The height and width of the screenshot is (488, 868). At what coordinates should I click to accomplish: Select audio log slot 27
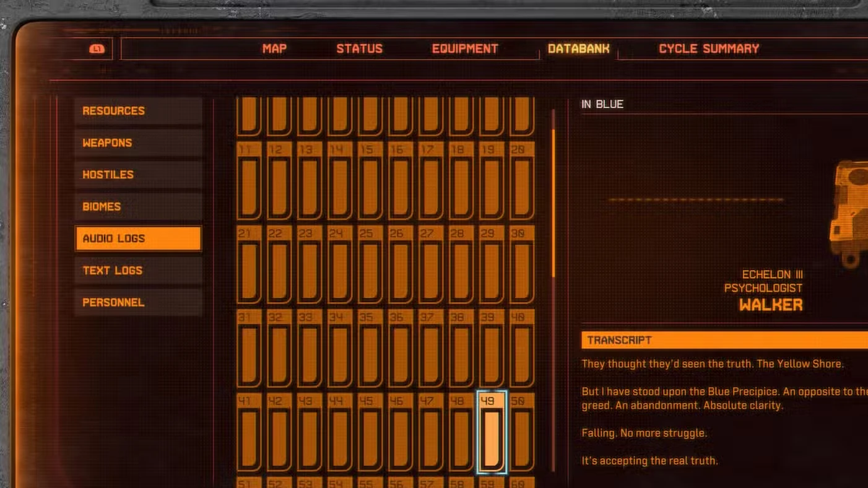(x=431, y=264)
